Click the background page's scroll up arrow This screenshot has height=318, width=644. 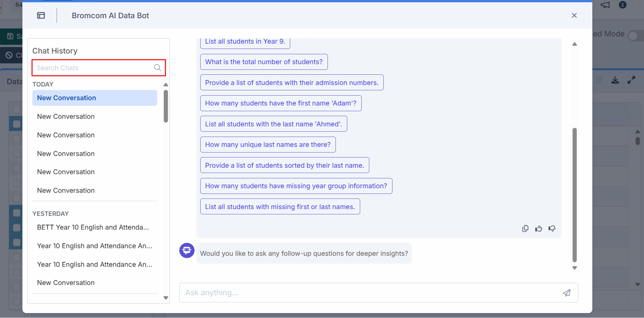click(x=638, y=132)
